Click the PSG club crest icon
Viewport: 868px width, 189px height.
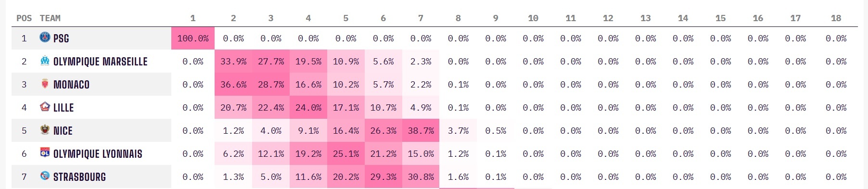45,38
